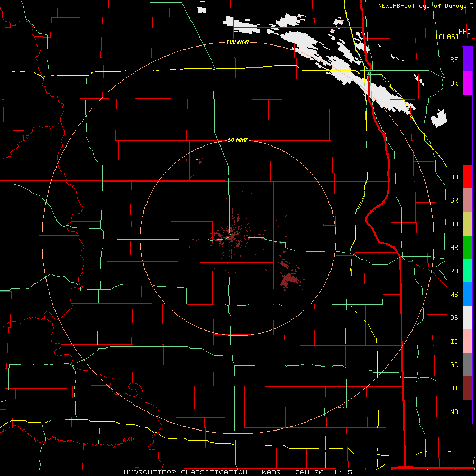
Task: Select the DS white legend swatch
Action: (x=467, y=317)
